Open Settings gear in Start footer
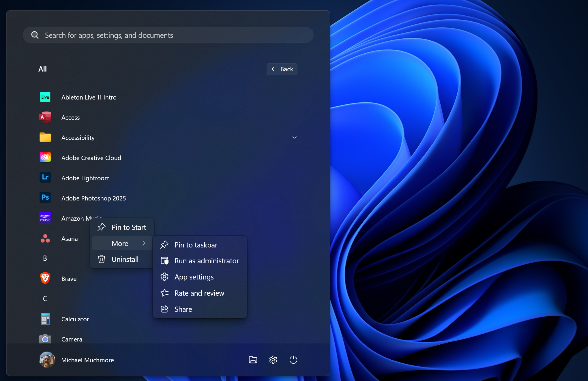The height and width of the screenshot is (381, 588). click(x=273, y=360)
